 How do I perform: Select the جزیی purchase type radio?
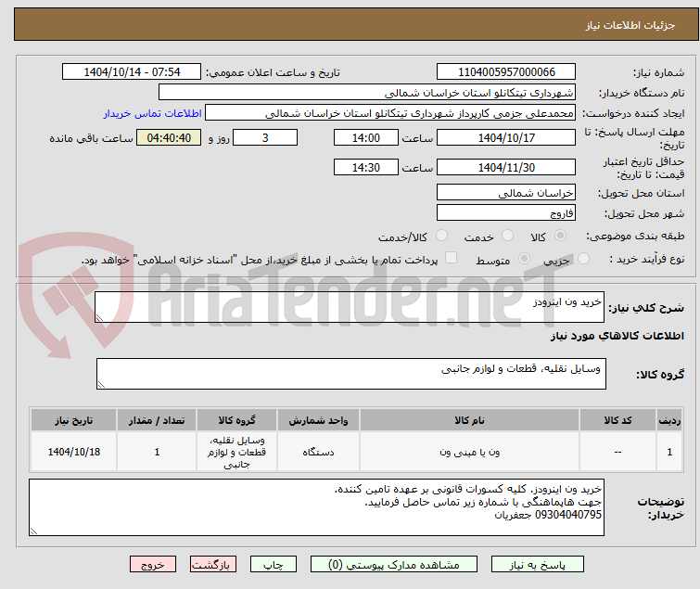coord(583,258)
